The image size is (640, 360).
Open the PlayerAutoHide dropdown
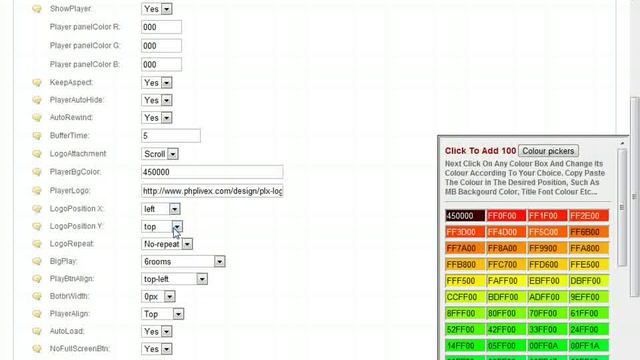(x=157, y=100)
